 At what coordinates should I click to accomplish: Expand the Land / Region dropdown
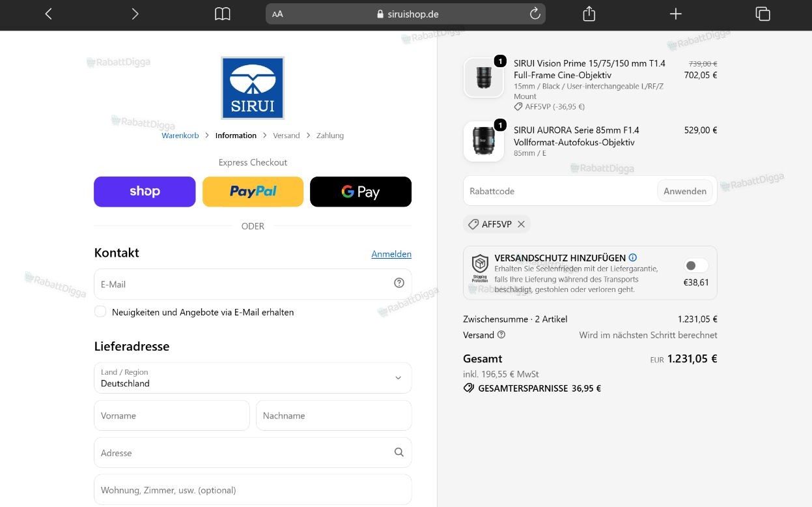pos(253,378)
